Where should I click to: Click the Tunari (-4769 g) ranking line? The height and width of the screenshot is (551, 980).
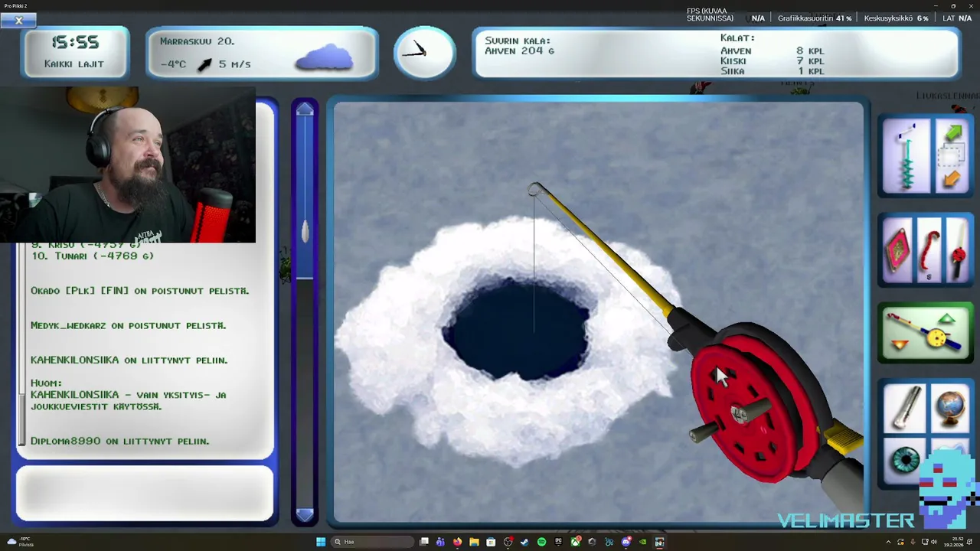coord(92,256)
